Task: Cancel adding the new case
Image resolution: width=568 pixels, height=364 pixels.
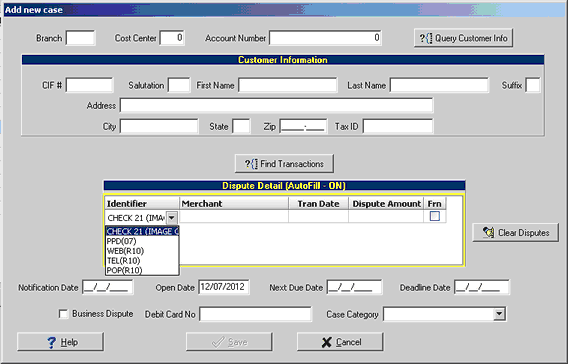Action: click(340, 342)
